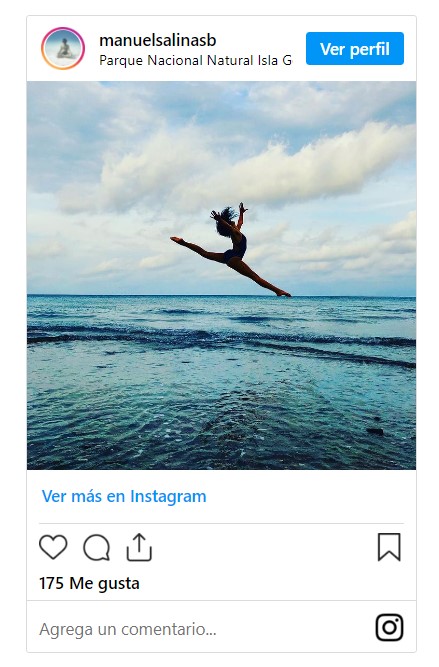The width and height of the screenshot is (439, 667).
Task: Toggle the like heart on this post
Action: click(53, 547)
